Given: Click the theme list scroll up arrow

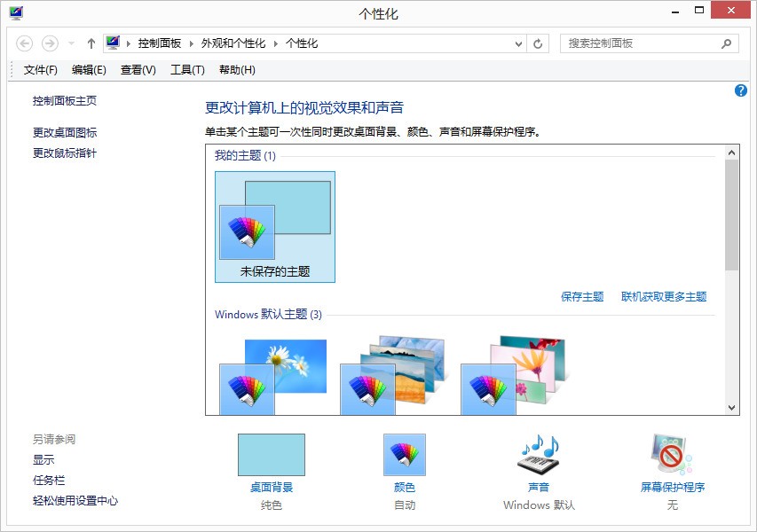Looking at the screenshot, I should [x=731, y=153].
